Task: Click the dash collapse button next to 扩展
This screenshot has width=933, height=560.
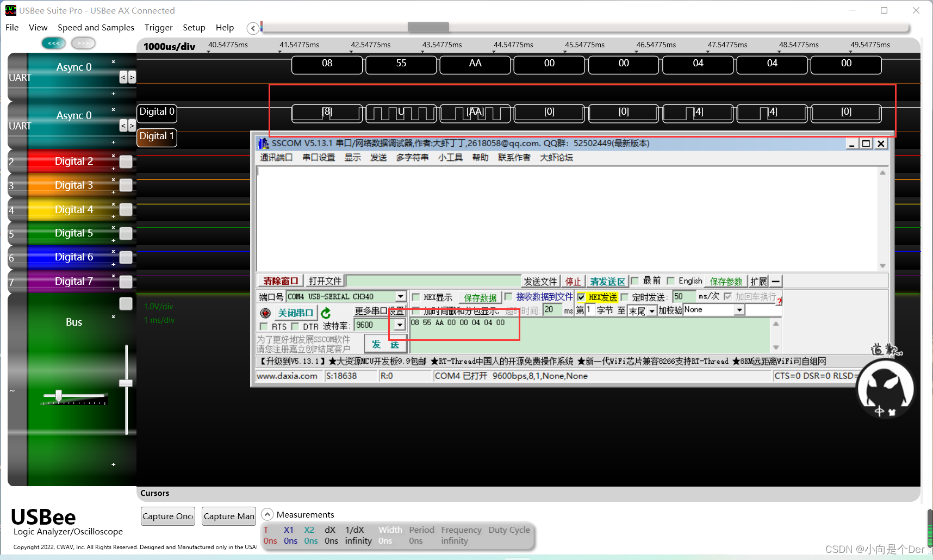Action: (x=776, y=281)
